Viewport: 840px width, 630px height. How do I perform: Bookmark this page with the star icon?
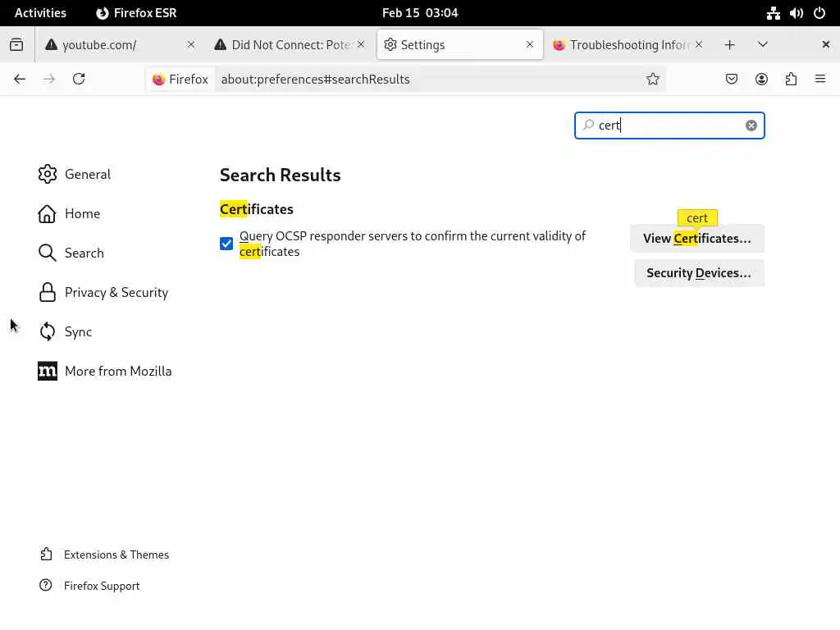[653, 79]
